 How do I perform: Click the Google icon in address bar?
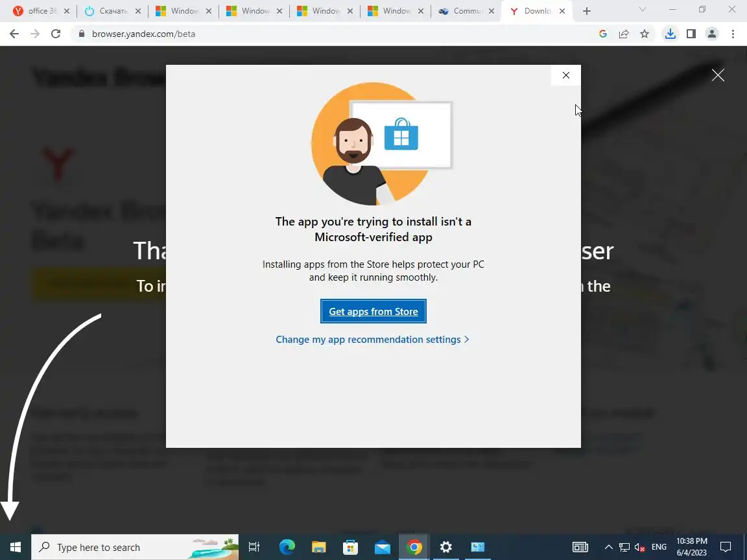(602, 34)
